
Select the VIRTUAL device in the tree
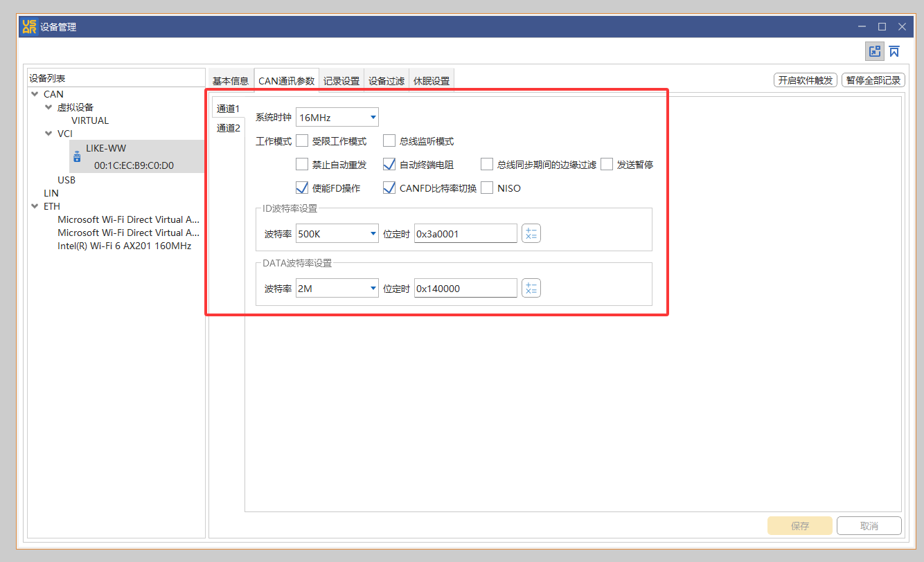[x=89, y=120]
